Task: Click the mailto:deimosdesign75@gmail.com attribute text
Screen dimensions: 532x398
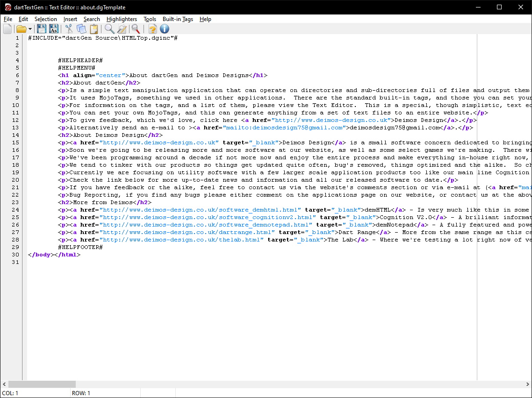Action: point(284,128)
